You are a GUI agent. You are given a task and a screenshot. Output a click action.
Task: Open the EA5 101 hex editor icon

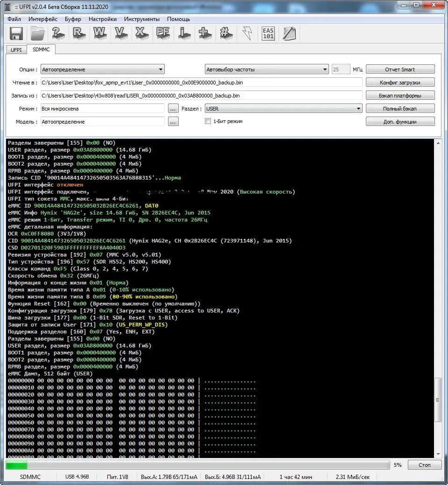(x=268, y=34)
